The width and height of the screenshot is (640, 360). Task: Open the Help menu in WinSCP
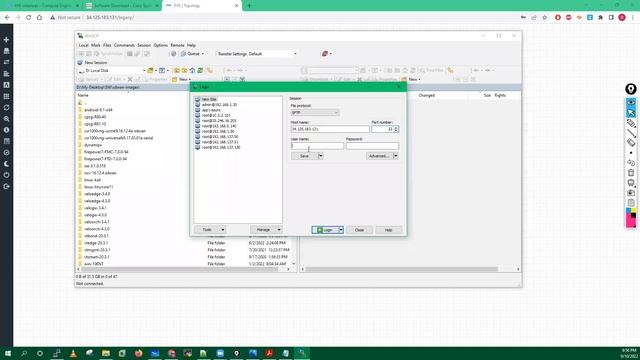[191, 45]
